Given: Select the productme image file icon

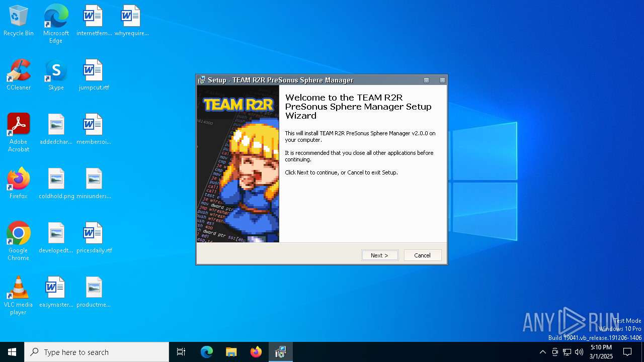Looking at the screenshot, I should (x=94, y=293).
